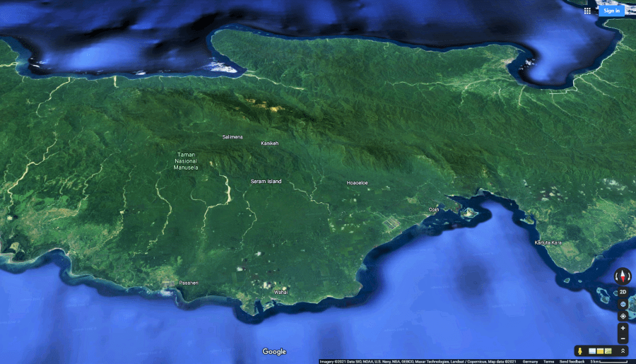Image resolution: width=636 pixels, height=364 pixels.
Task: Reset the compass to north
Action: click(x=623, y=276)
